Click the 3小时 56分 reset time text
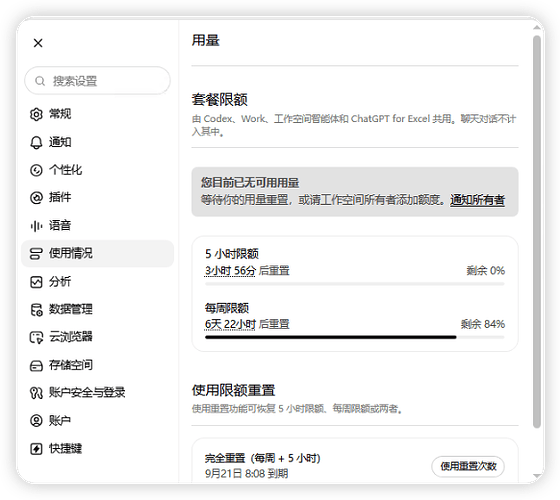This screenshot has width=560, height=500. (230, 271)
